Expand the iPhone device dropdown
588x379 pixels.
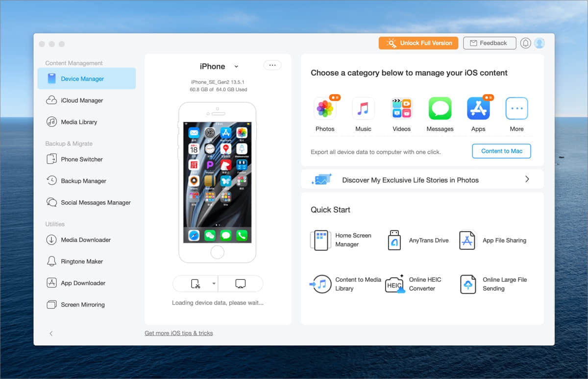pyautogui.click(x=236, y=67)
